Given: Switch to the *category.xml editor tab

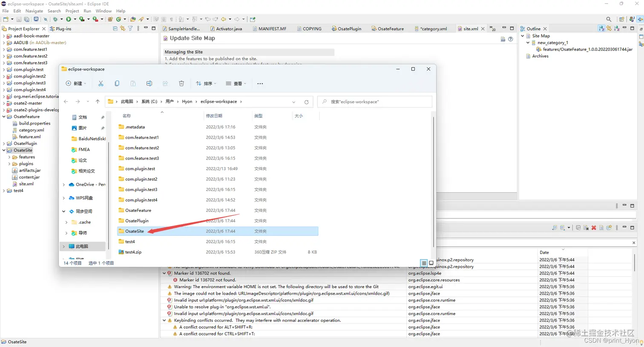Looking at the screenshot, I should point(430,29).
